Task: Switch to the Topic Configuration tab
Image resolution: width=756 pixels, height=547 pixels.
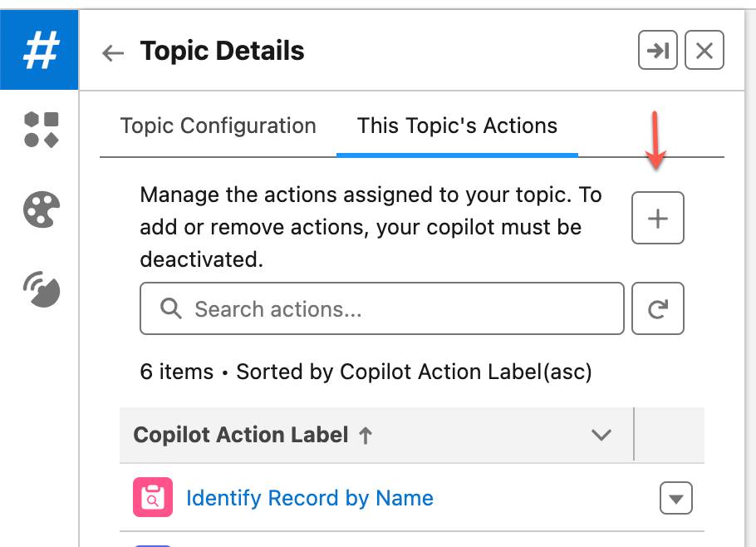Action: coord(218,126)
